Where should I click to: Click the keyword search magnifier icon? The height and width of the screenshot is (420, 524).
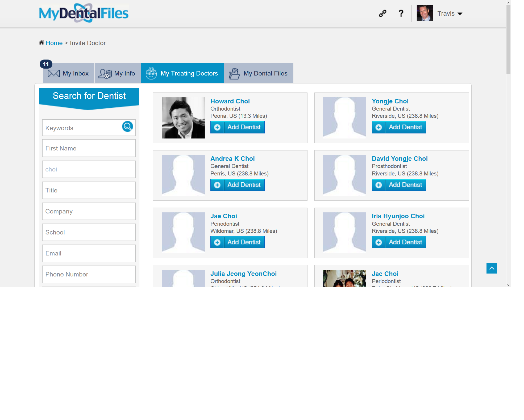[127, 127]
